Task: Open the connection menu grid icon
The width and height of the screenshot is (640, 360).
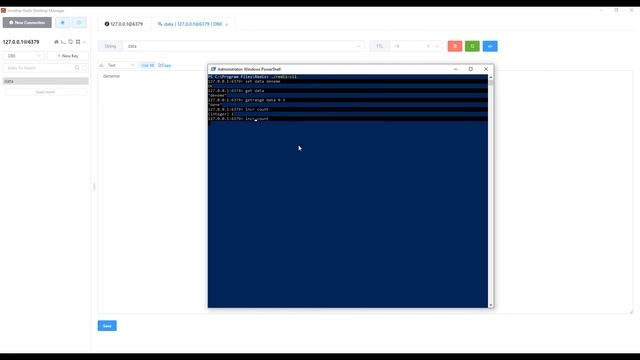Action: pyautogui.click(x=78, y=42)
